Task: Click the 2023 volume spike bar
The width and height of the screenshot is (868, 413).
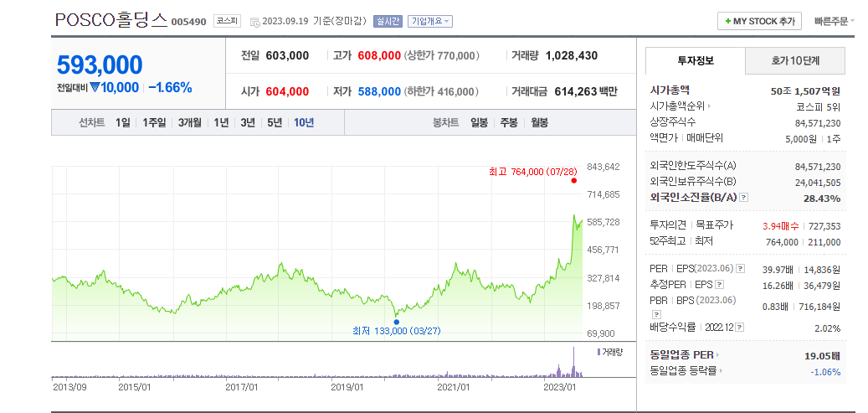Action: tap(573, 361)
